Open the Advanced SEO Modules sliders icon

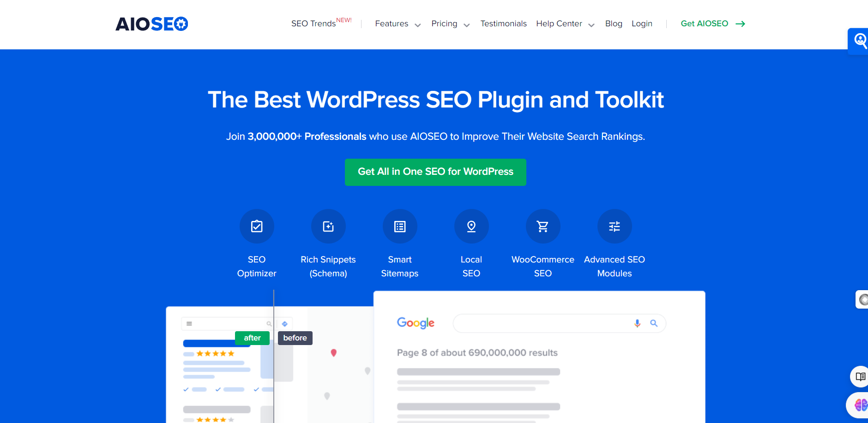coord(615,226)
